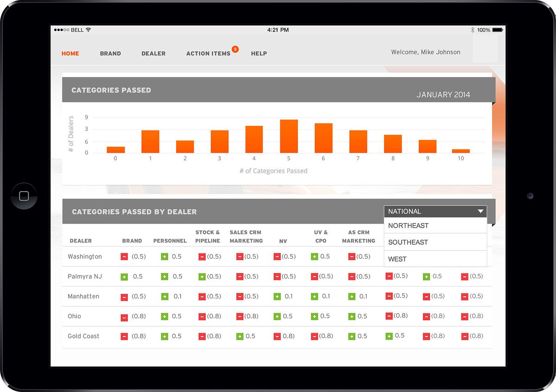Click Manhatten's green plus icon under Personnel
The height and width of the screenshot is (392, 556).
pos(164,297)
